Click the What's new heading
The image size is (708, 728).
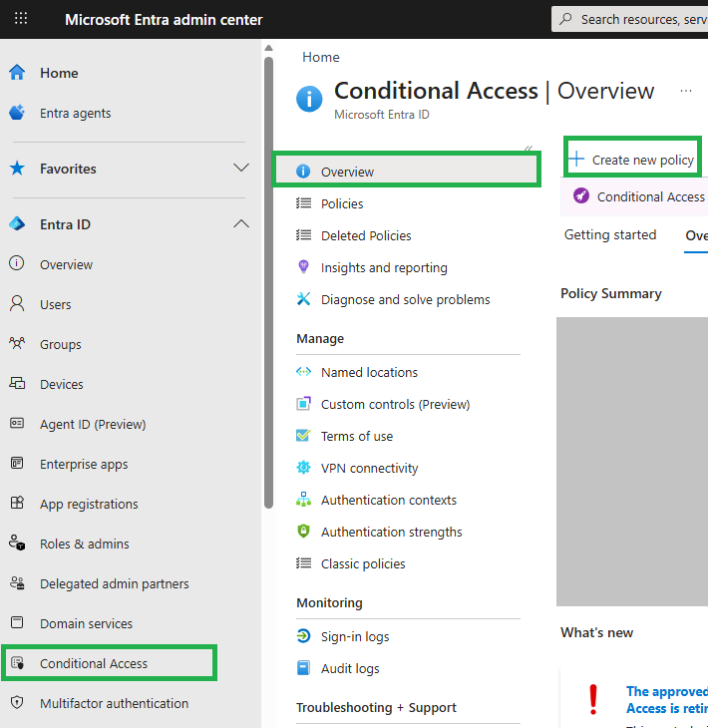pos(596,632)
